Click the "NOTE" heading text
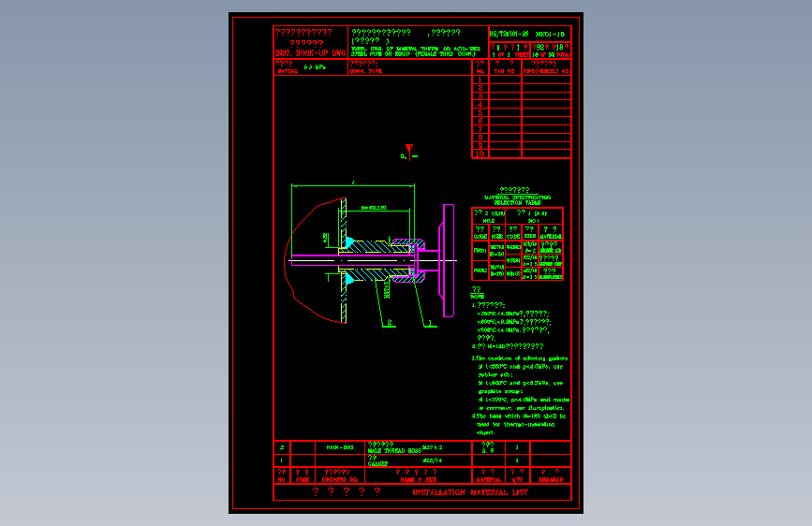 (477, 297)
